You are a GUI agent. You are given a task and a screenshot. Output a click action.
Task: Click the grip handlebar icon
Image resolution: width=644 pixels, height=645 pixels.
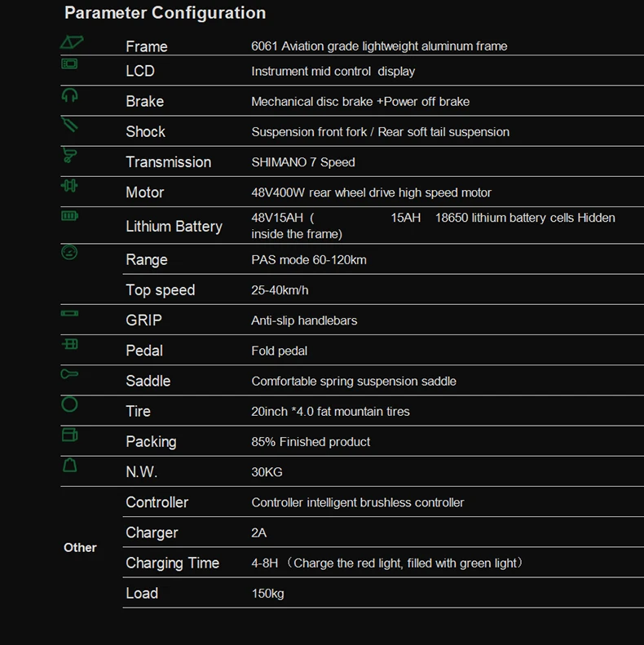70,313
